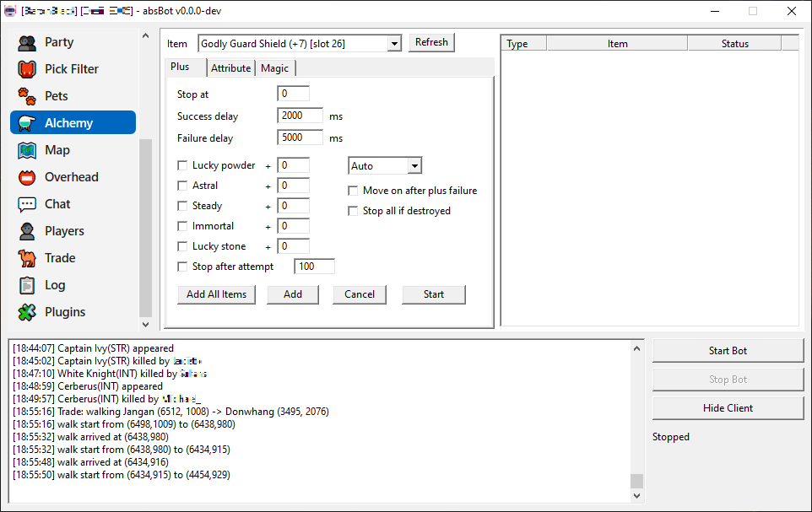Enable the Lucky powder checkbox

point(182,165)
